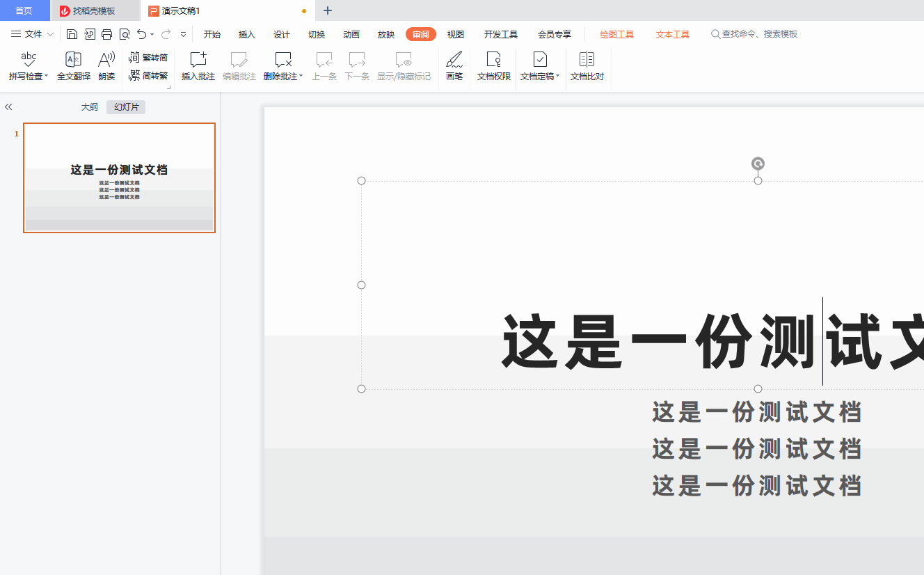Toggle show/hide markup (显示/隐藏标记)
924x575 pixels.
(404, 67)
